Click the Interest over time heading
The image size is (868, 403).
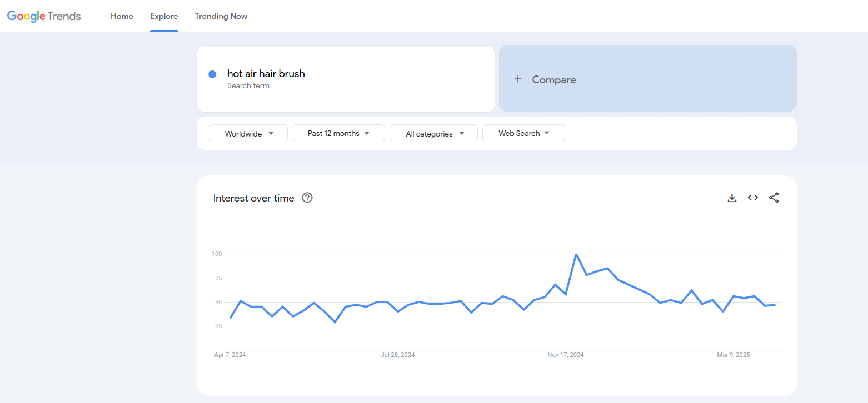[x=253, y=198]
